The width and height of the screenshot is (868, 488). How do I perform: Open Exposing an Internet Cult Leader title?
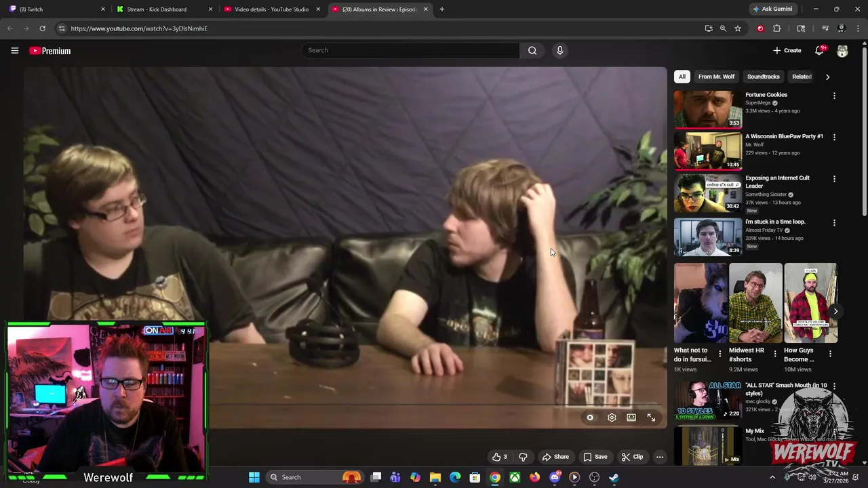pyautogui.click(x=777, y=182)
